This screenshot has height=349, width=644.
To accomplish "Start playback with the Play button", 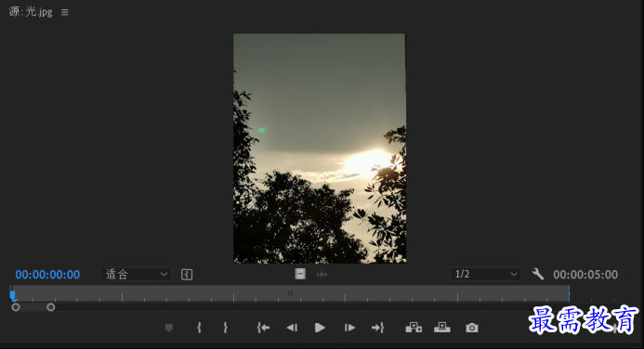I will pyautogui.click(x=320, y=328).
